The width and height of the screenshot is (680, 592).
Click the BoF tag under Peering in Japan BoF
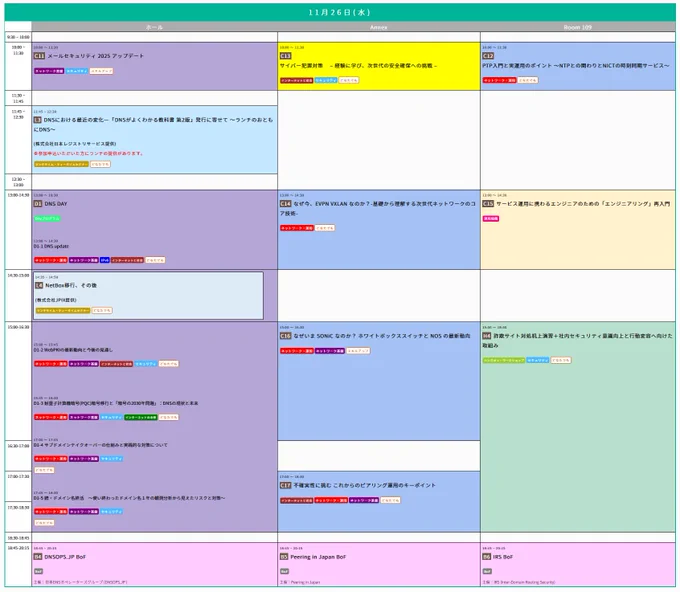pyautogui.click(x=284, y=572)
